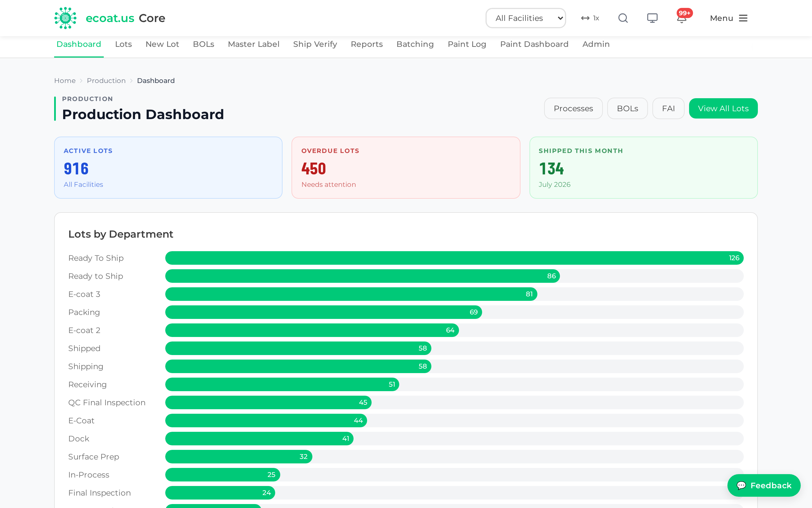The width and height of the screenshot is (812, 508).
Task: Open the Shipped This Month 134 card
Action: pyautogui.click(x=644, y=168)
